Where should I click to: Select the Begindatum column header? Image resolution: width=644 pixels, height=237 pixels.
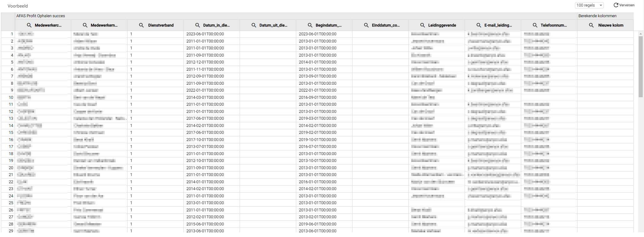coord(328,25)
